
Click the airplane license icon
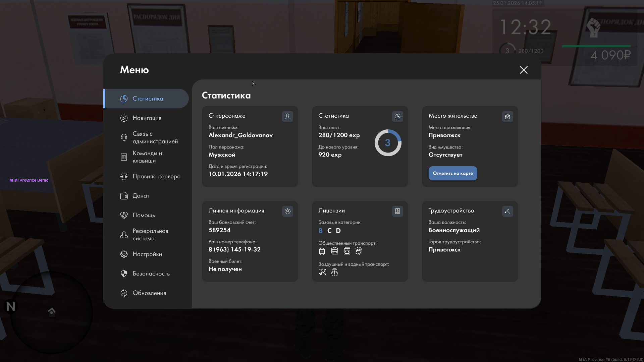point(322,272)
